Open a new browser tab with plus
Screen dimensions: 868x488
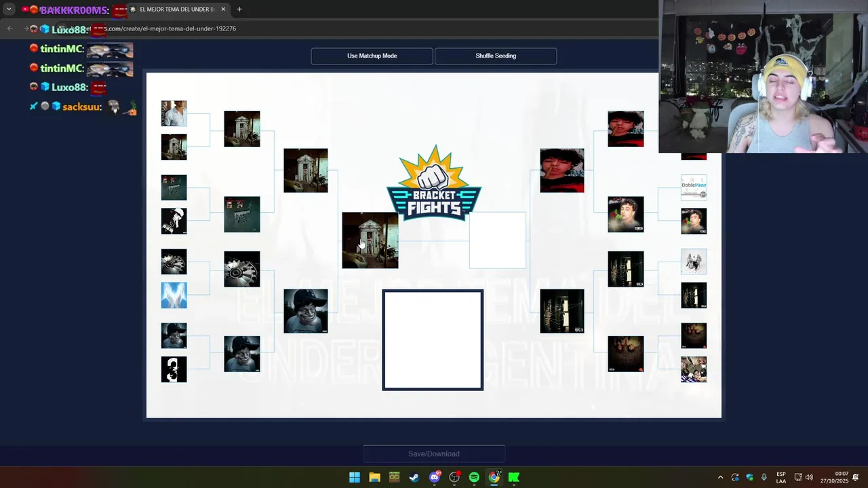pos(239,9)
